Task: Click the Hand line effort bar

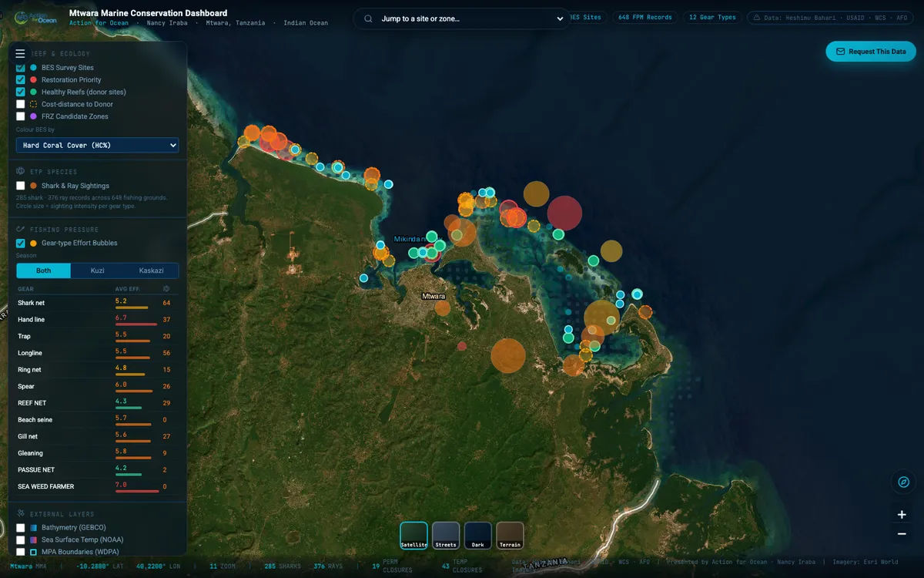Action: coord(136,324)
